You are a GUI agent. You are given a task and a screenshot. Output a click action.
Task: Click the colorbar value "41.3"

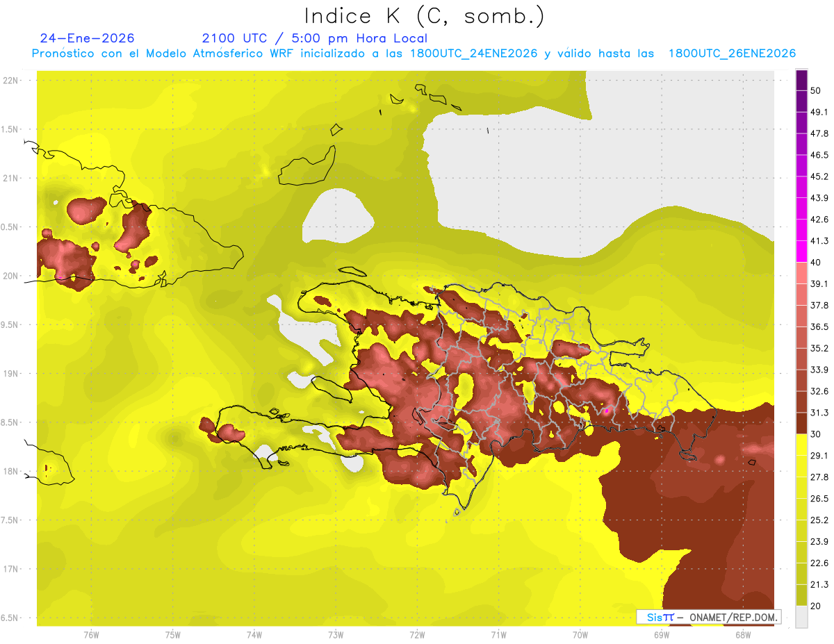(x=819, y=241)
